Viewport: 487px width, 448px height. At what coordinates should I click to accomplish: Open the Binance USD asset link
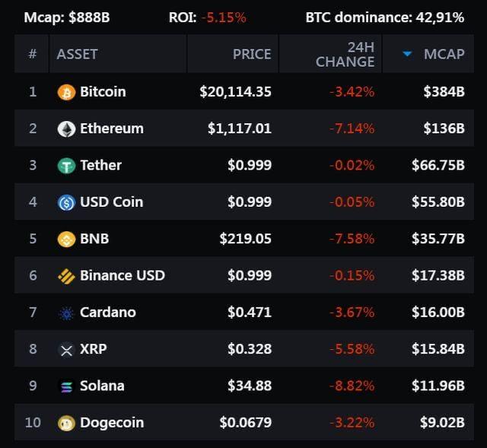(122, 275)
